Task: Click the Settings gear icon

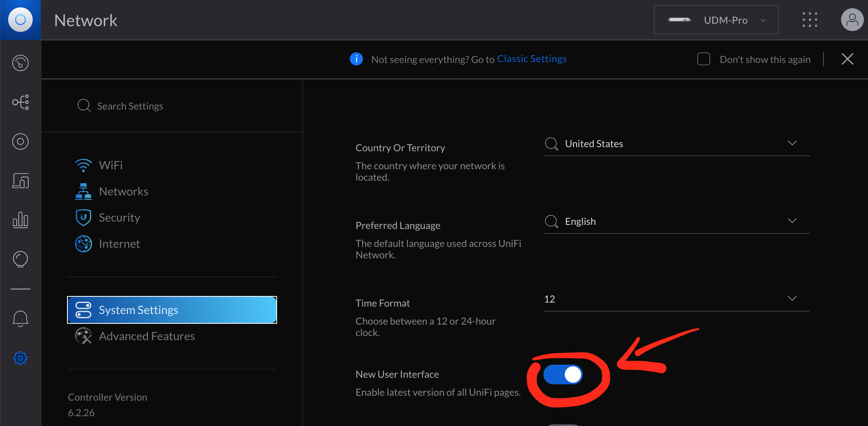Action: point(20,358)
